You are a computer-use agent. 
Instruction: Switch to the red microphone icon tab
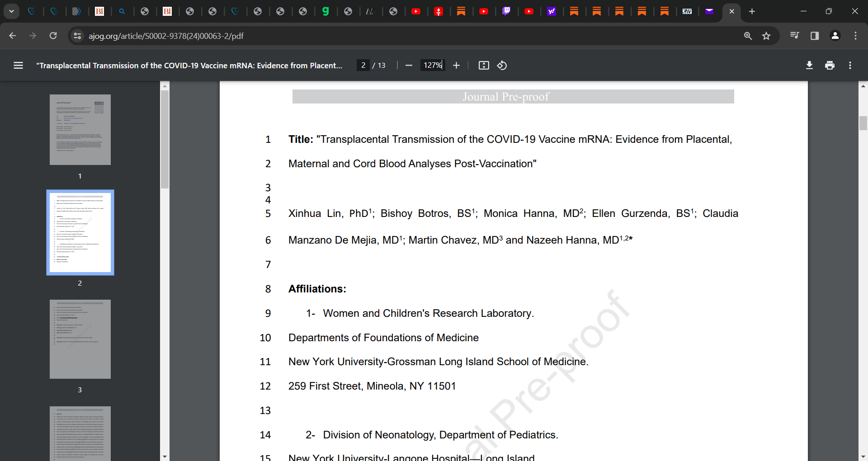(x=439, y=11)
